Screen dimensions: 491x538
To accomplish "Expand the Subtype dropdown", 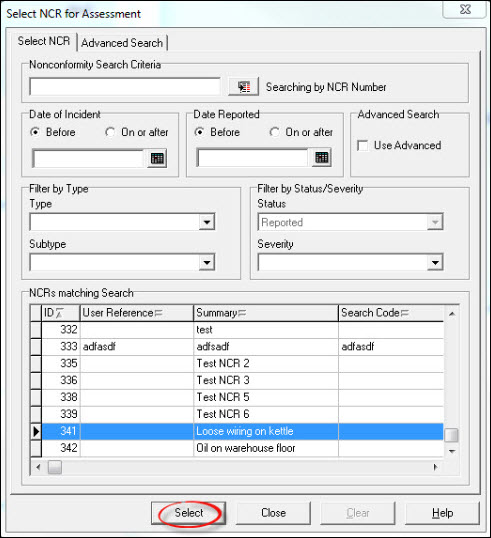I will coord(207,262).
